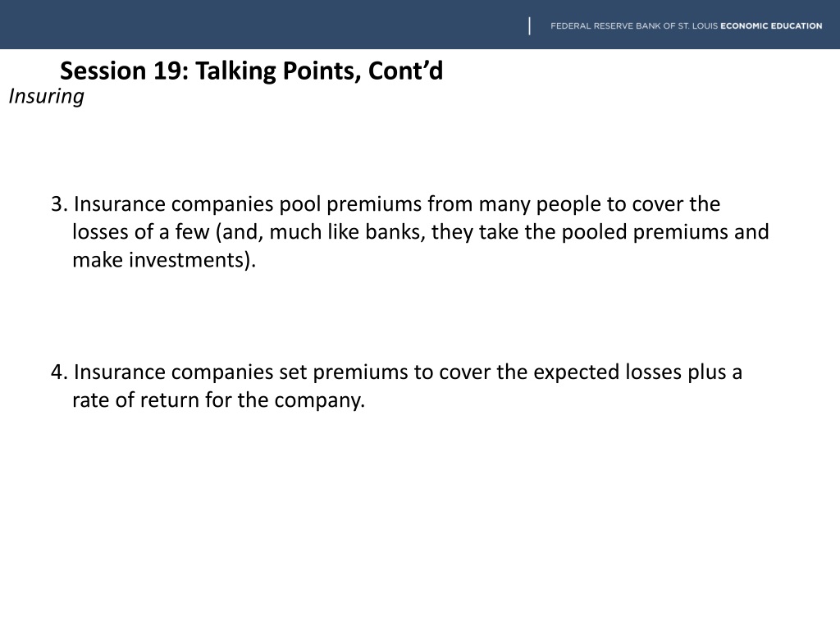Click 'rate of return for the company.'
Image resolution: width=840 pixels, height=630 pixels.
click(218, 400)
